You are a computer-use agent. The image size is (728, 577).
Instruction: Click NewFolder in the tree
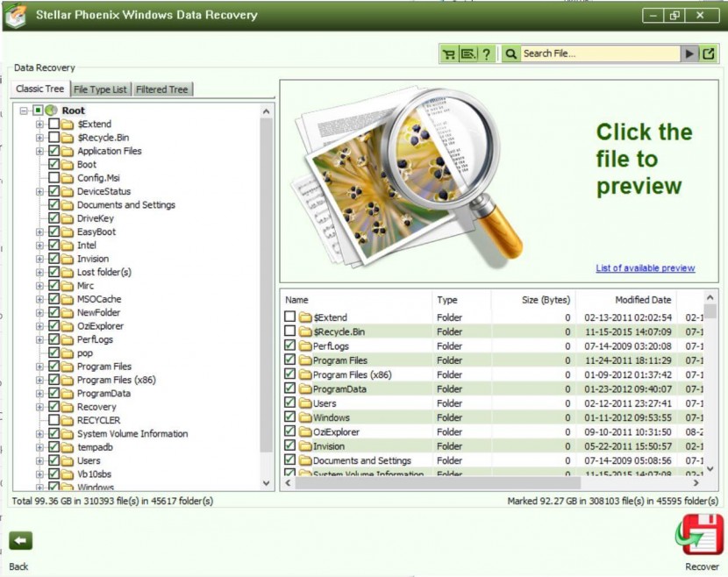pos(98,313)
